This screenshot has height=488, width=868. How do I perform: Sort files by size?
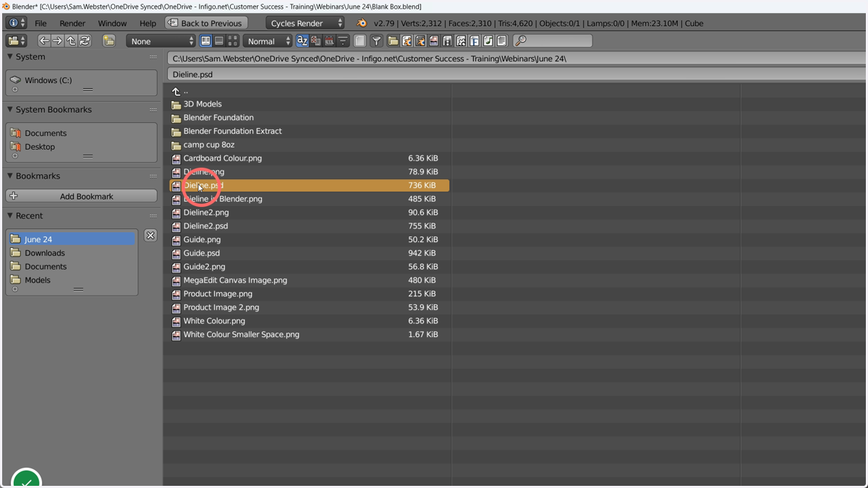[343, 41]
